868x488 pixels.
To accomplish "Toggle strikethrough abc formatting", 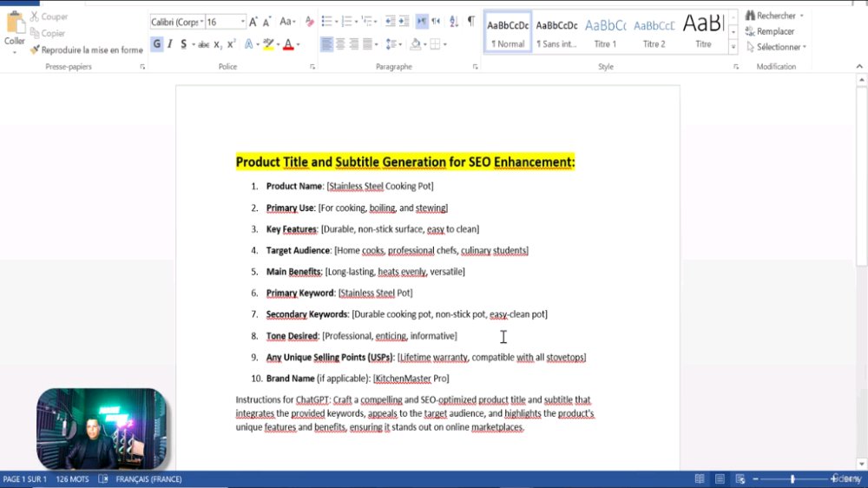I will click(204, 44).
